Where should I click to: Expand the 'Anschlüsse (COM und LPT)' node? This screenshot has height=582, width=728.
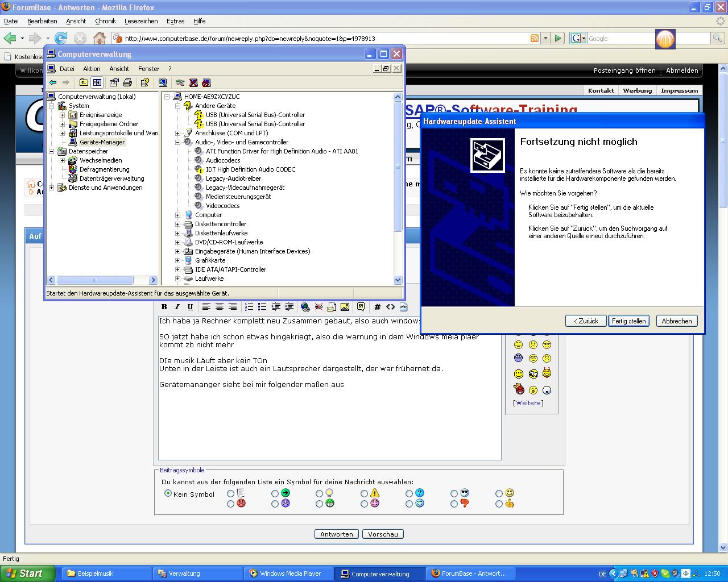coord(177,133)
